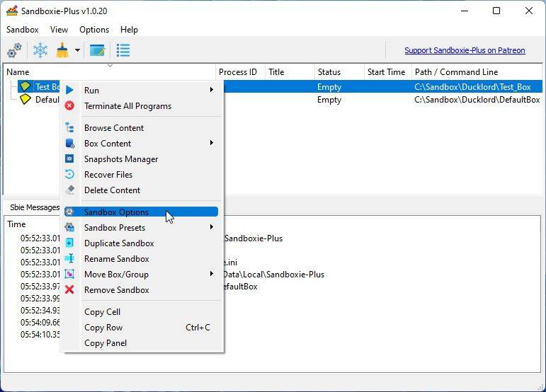546x392 pixels.
Task: Click the Delete Content eraser icon
Action: [x=70, y=190]
